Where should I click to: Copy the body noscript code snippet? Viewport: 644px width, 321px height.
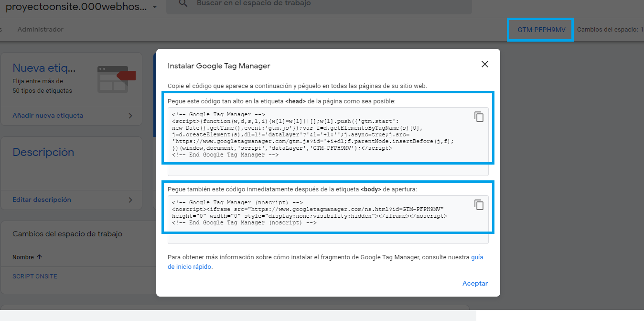pos(479,205)
